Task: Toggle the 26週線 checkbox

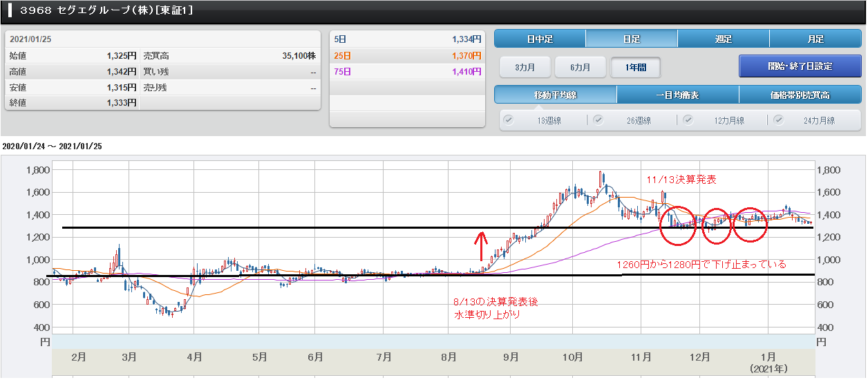Action: pyautogui.click(x=598, y=120)
